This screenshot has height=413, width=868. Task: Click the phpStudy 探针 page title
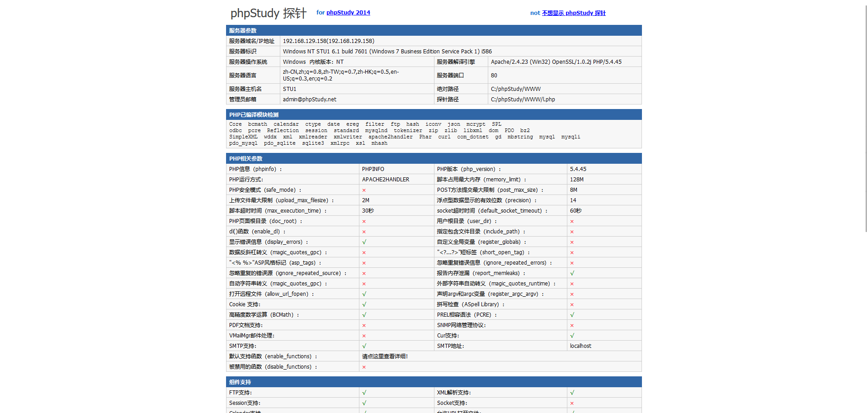coord(269,13)
